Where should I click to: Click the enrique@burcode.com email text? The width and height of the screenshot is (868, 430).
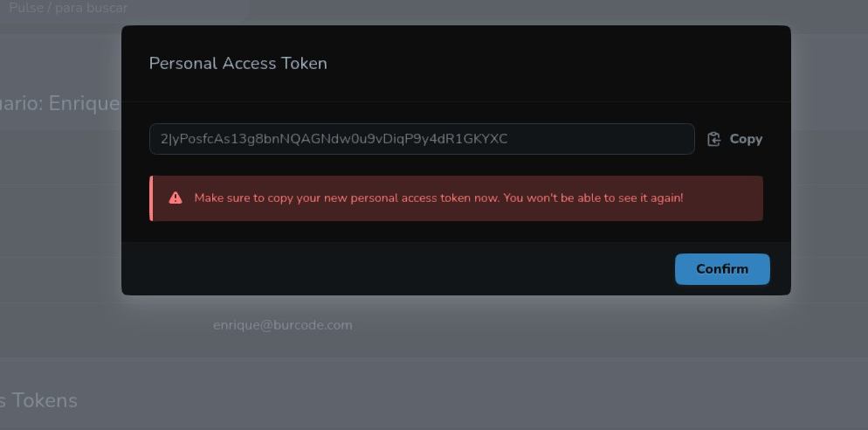(x=283, y=325)
